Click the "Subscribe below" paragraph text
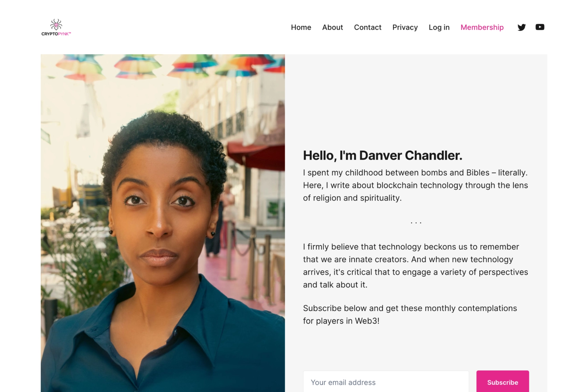The height and width of the screenshot is (392, 588). [410, 314]
